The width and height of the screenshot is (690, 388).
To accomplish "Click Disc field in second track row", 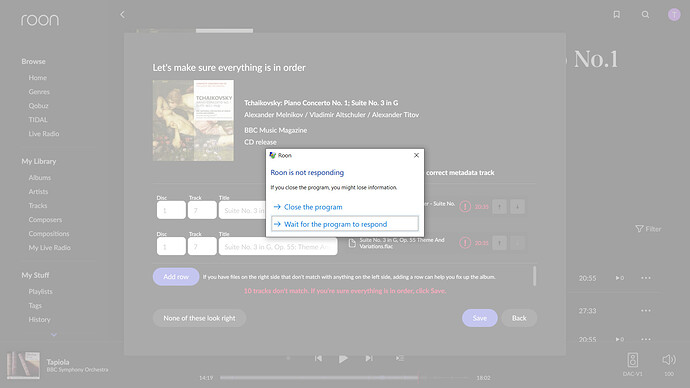I will pos(171,246).
